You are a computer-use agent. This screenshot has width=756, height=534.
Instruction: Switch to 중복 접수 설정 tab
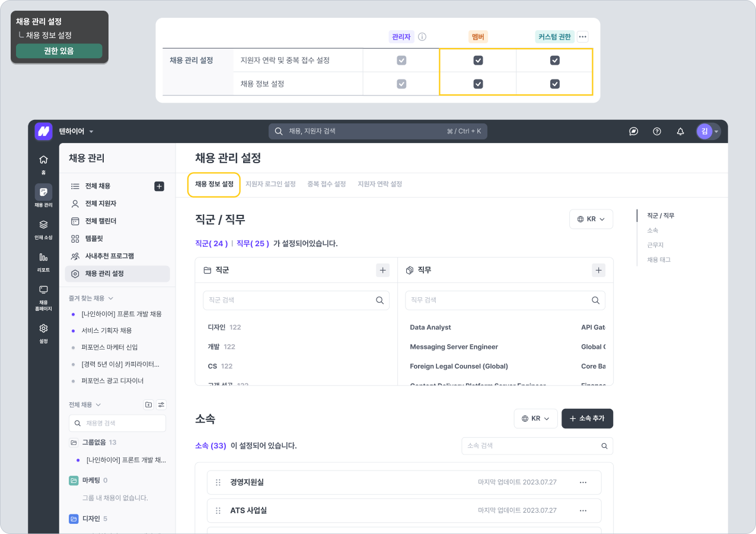pyautogui.click(x=327, y=184)
